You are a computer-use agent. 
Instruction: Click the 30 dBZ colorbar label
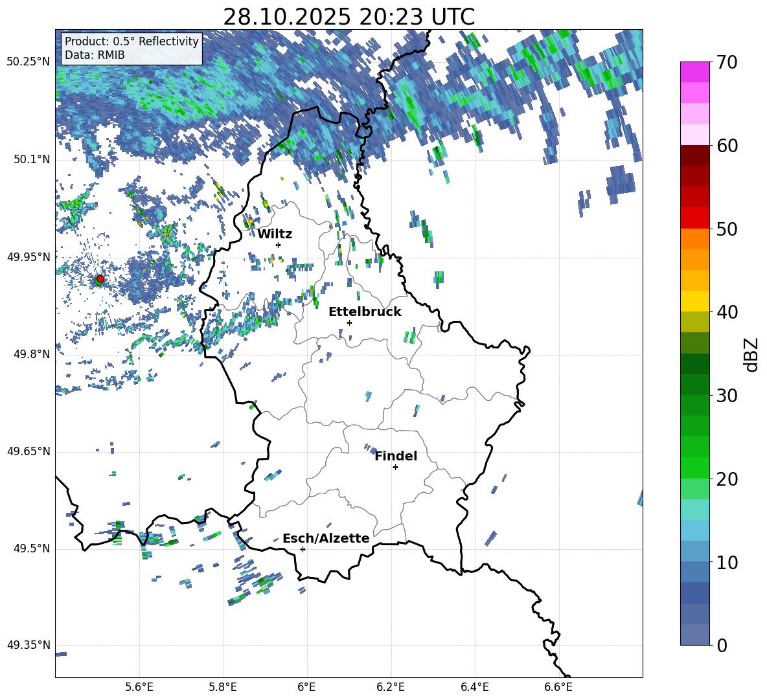pyautogui.click(x=726, y=396)
